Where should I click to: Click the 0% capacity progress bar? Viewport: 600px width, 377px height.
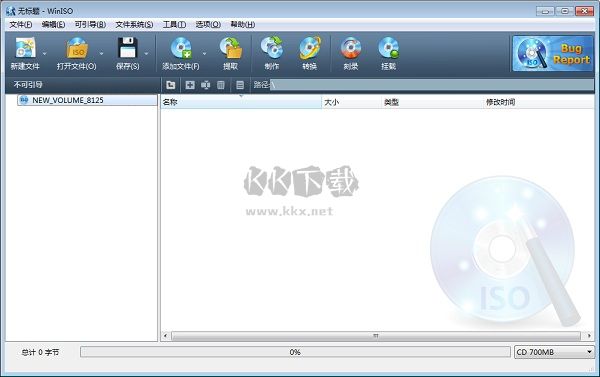(x=295, y=352)
